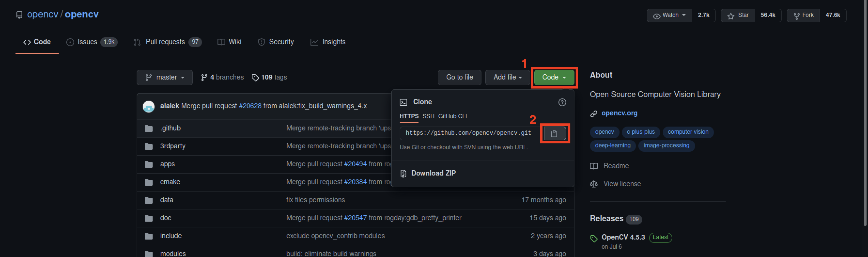The width and height of the screenshot is (868, 257).
Task: Open the Releases heading link
Action: coord(606,218)
